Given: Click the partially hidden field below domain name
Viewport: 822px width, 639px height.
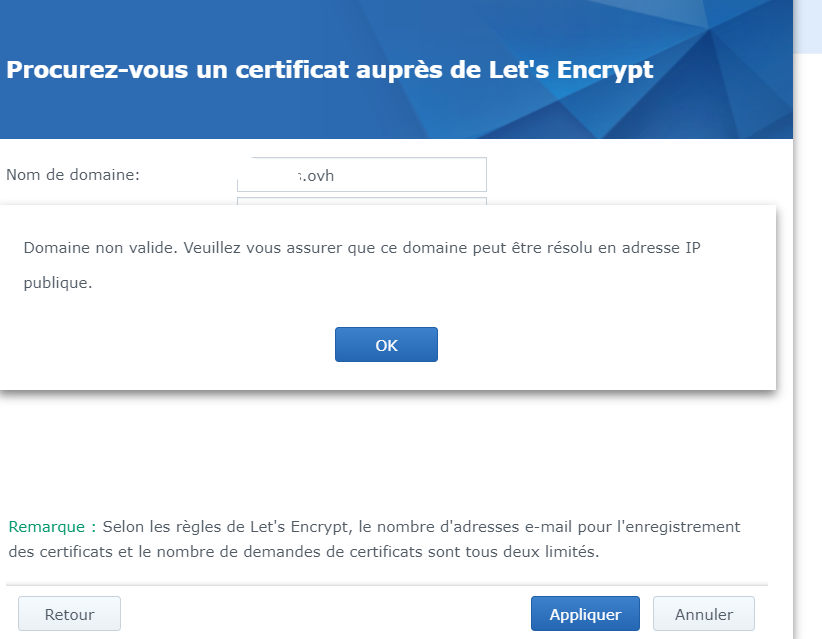Looking at the screenshot, I should click(x=362, y=201).
